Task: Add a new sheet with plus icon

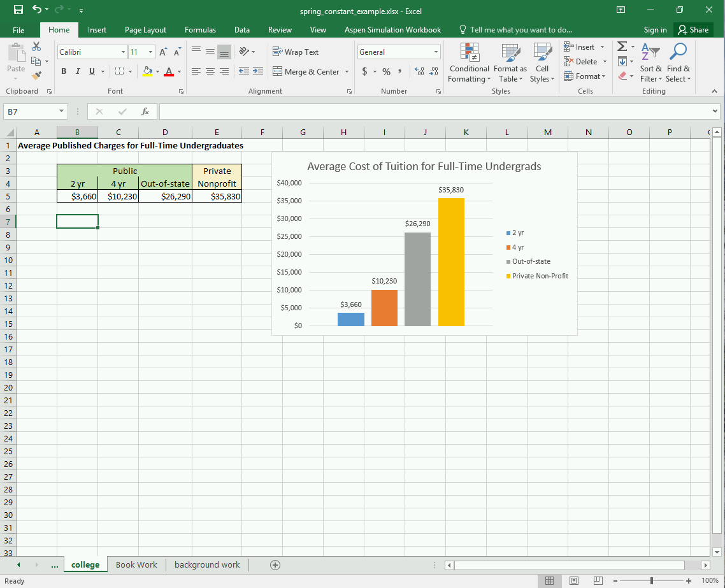Action: [x=275, y=565]
